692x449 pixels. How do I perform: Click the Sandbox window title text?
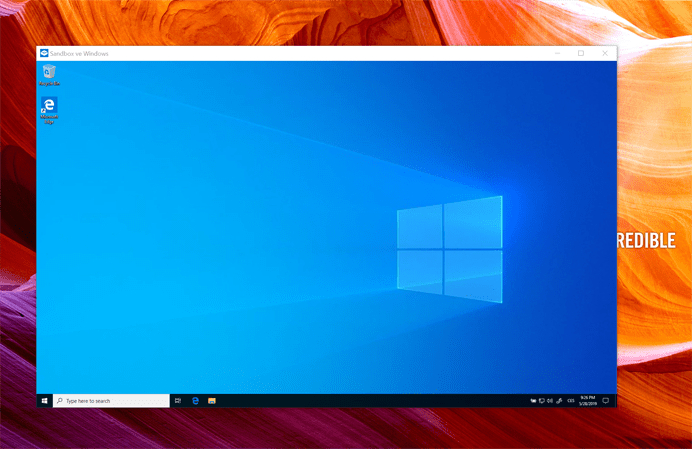(x=80, y=53)
